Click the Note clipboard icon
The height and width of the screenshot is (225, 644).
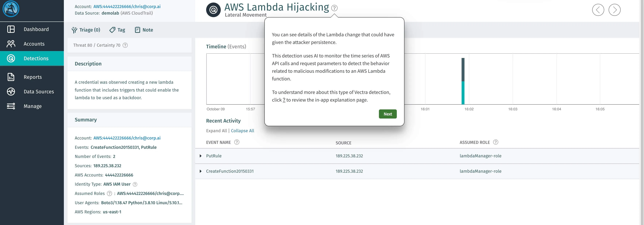coord(138,30)
